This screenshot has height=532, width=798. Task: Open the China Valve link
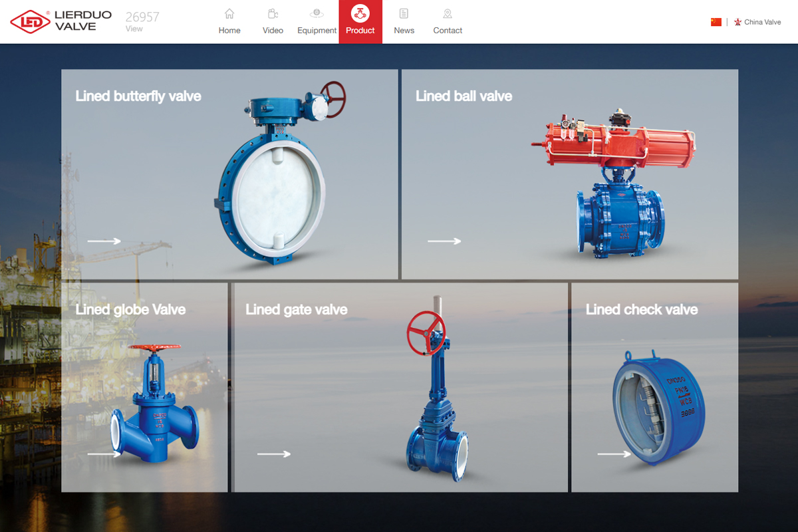[762, 22]
